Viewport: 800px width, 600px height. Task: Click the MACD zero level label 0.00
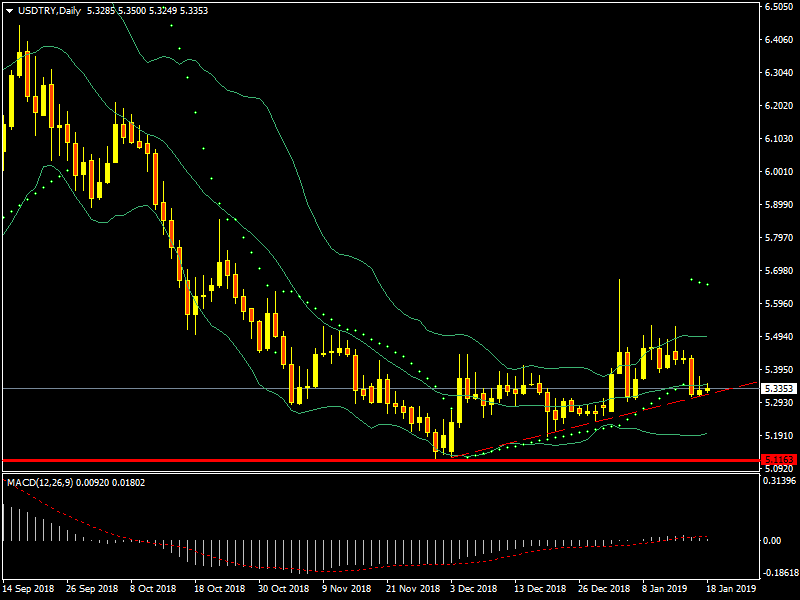pos(772,541)
